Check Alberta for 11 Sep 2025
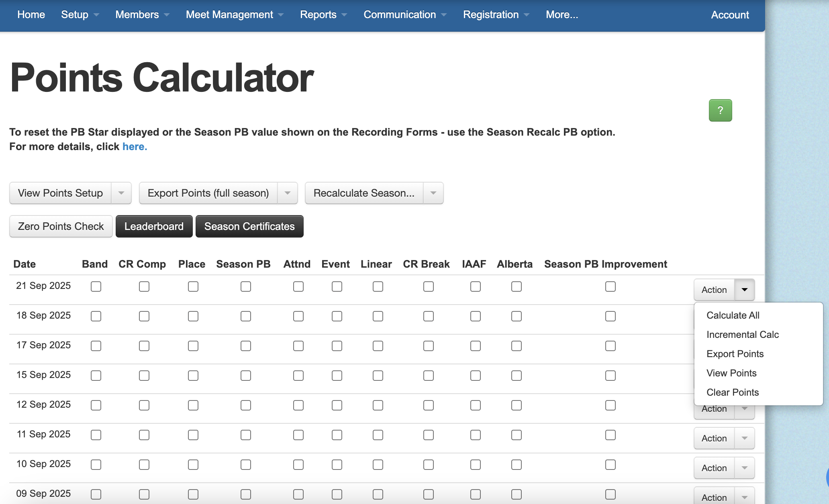 click(517, 435)
